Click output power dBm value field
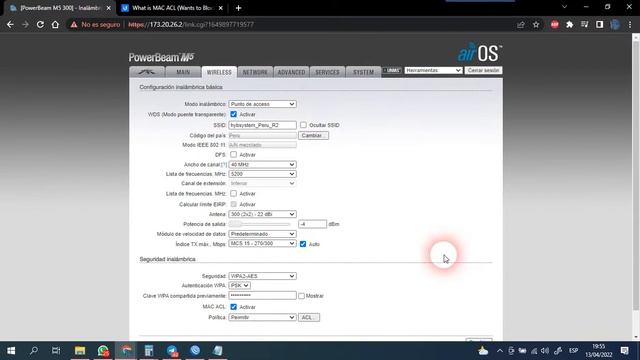This screenshot has width=640, height=360. (x=312, y=224)
